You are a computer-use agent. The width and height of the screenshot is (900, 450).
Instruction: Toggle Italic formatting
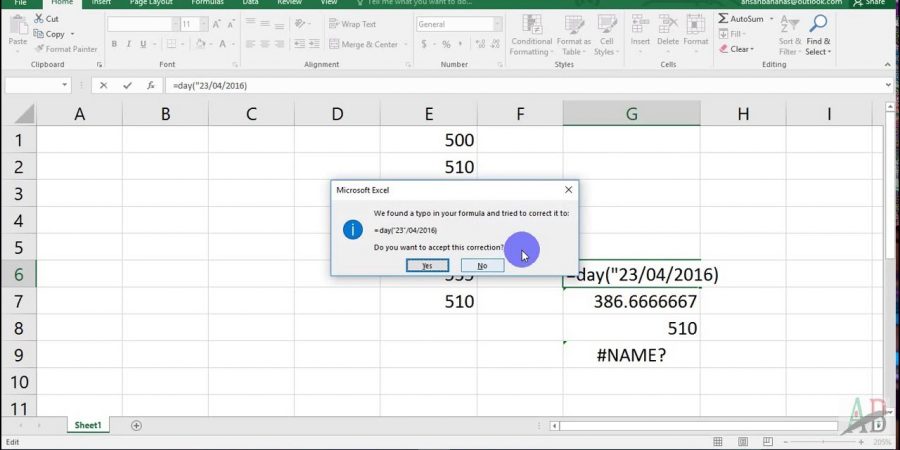point(129,44)
